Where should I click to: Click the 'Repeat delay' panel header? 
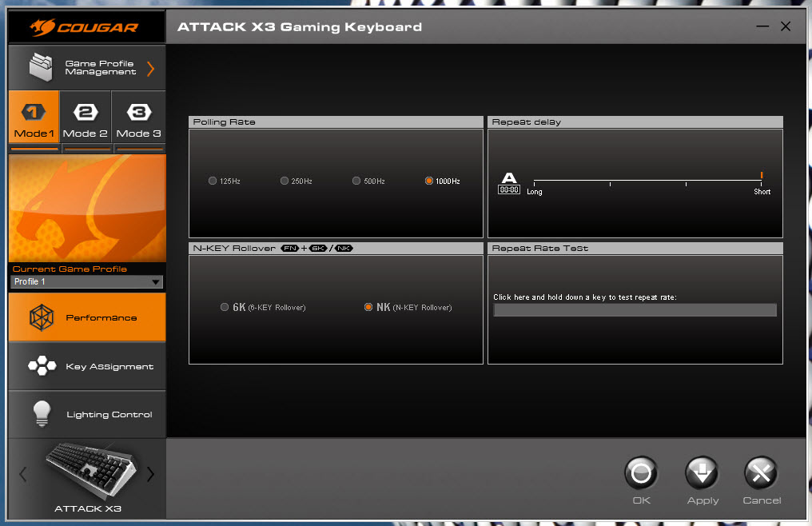tap(635, 122)
